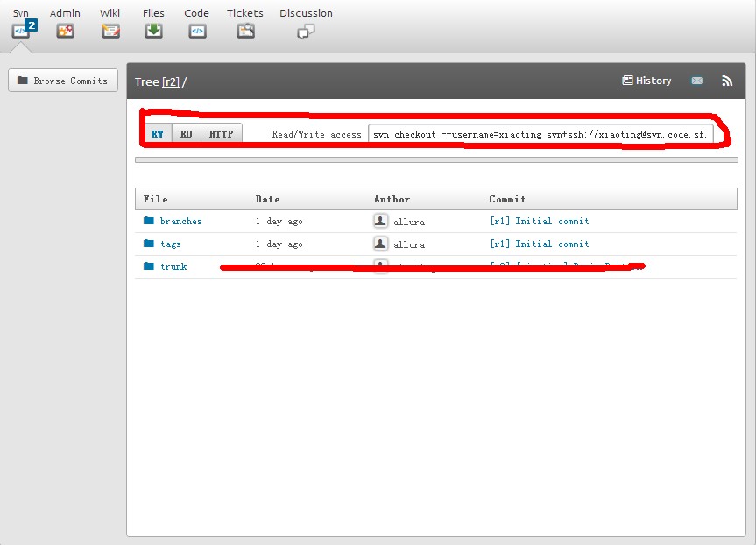
Task: Click '1 day ago' in branches row
Action: click(279, 221)
